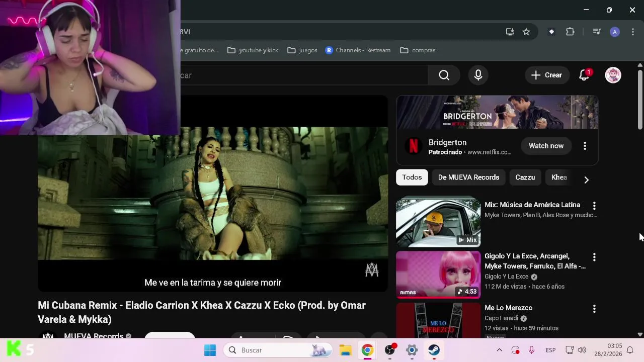Screen dimensions: 644x362
Task: Click the YouTube search magnifier button
Action: [x=444, y=75]
